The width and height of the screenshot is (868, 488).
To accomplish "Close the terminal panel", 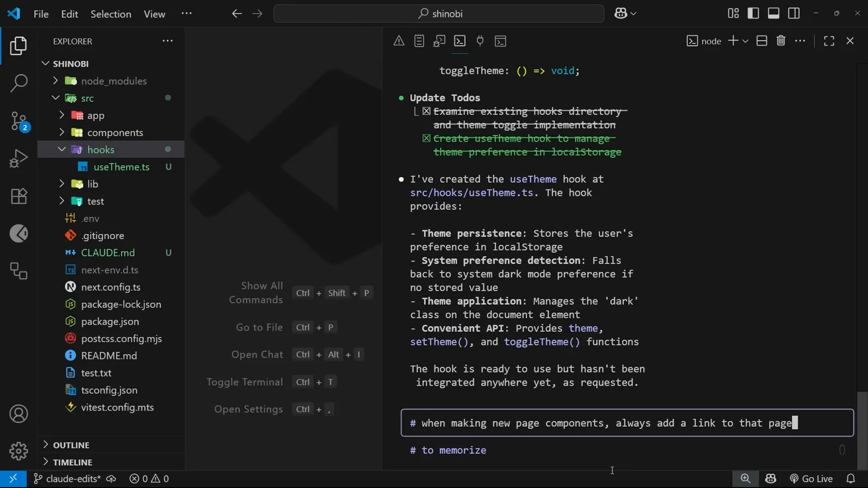I will [850, 41].
